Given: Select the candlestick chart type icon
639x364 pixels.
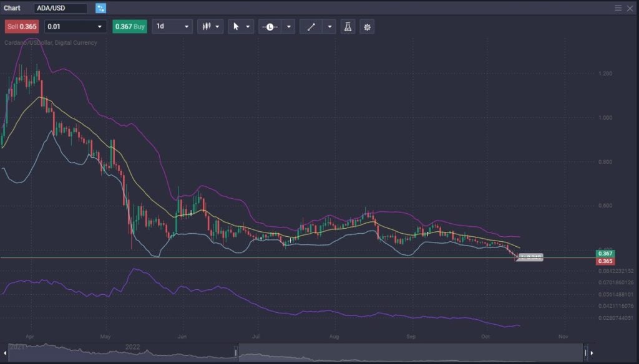Looking at the screenshot, I should click(207, 26).
